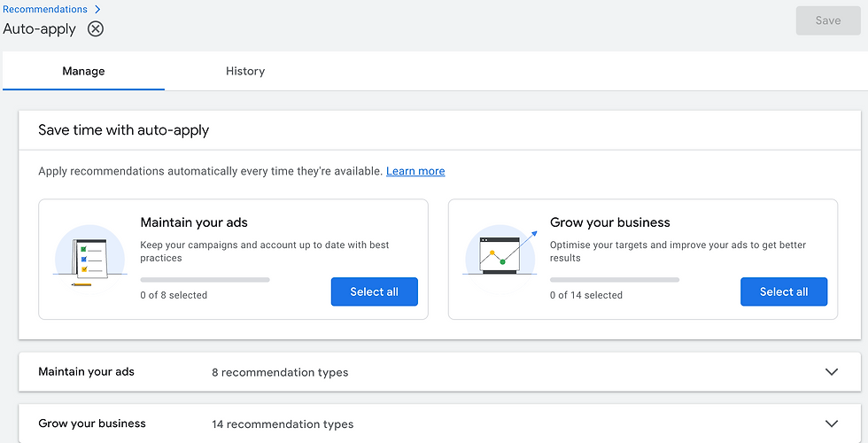Click the 0 of 14 selected counter
868x443 pixels.
point(585,295)
